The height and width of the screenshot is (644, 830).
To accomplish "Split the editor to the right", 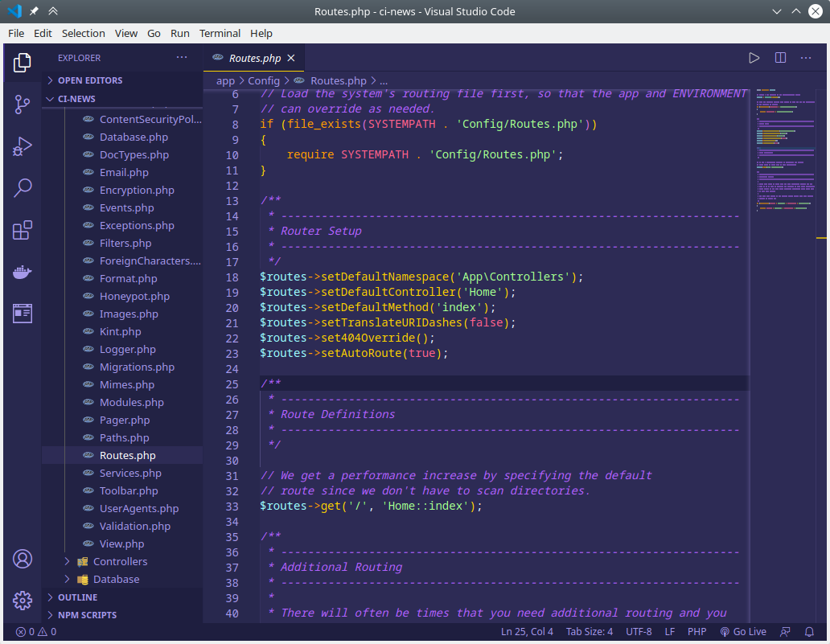I will pos(780,58).
